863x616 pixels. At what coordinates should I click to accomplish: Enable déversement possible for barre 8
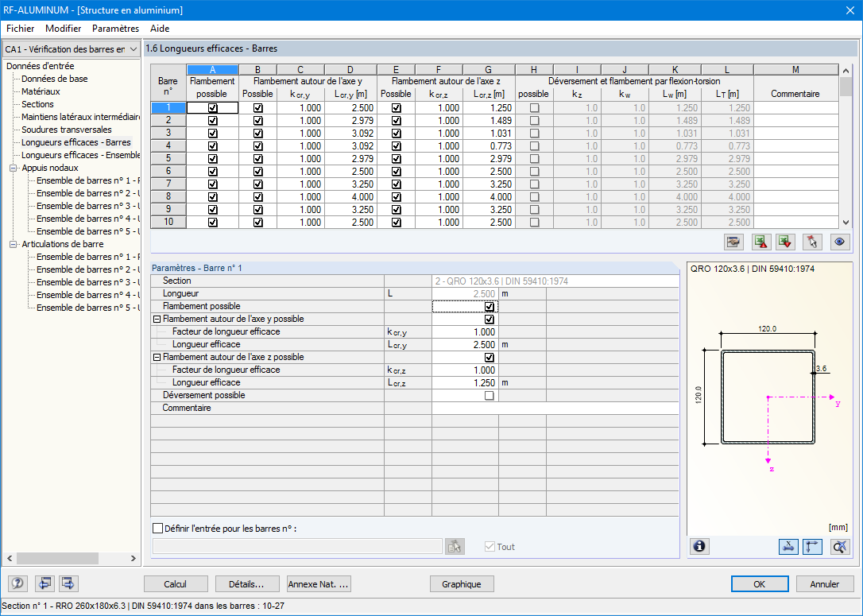coord(534,196)
